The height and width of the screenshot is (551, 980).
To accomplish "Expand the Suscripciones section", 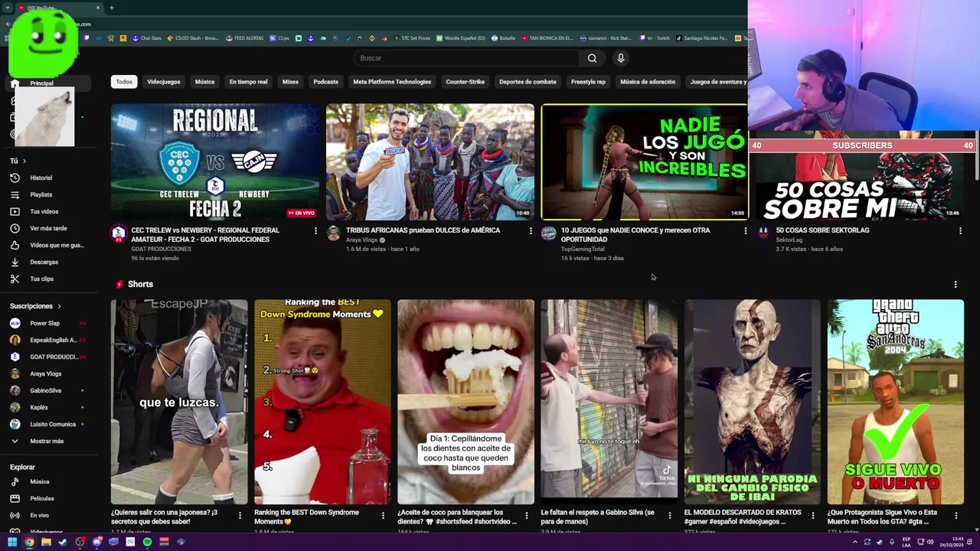I will [35, 306].
